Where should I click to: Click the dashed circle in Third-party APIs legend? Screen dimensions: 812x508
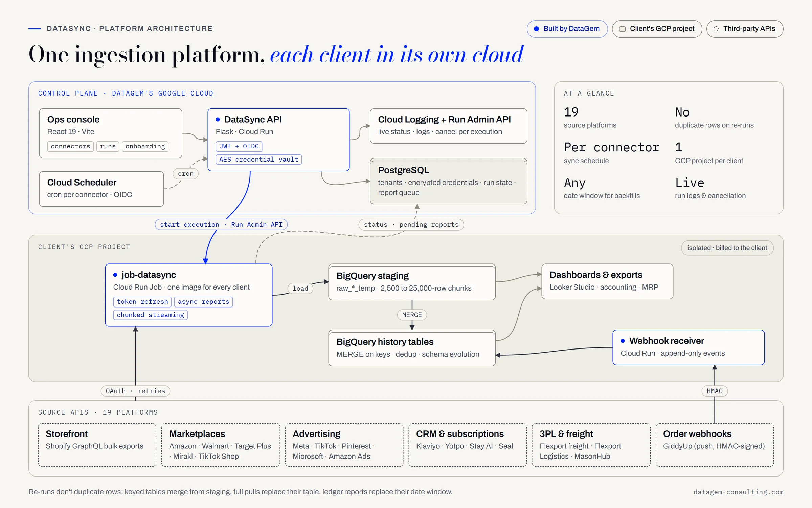tap(716, 29)
